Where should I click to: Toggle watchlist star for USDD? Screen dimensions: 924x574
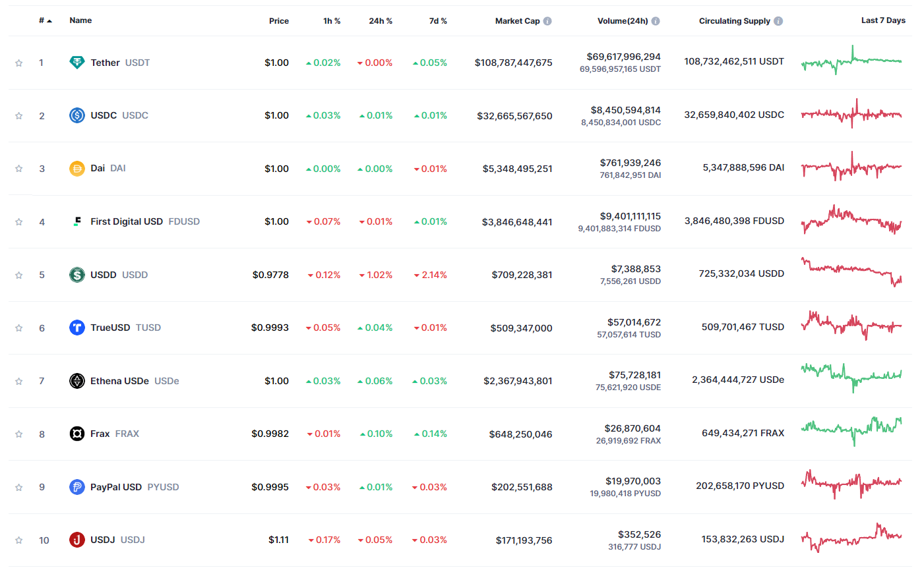[x=19, y=275]
